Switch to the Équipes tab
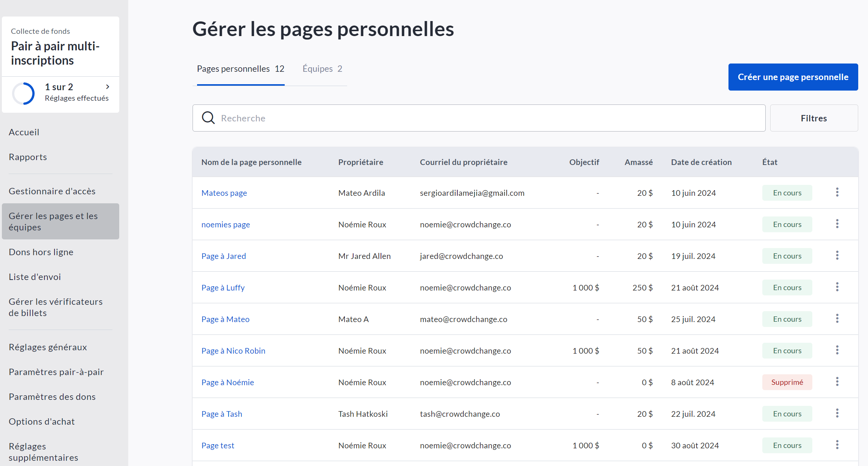The width and height of the screenshot is (868, 466). click(322, 69)
